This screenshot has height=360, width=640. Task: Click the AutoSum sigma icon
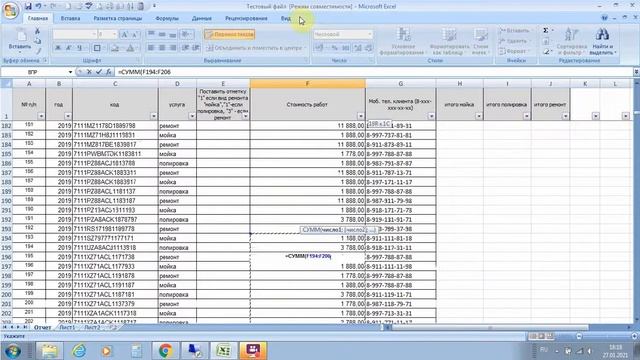click(x=546, y=31)
